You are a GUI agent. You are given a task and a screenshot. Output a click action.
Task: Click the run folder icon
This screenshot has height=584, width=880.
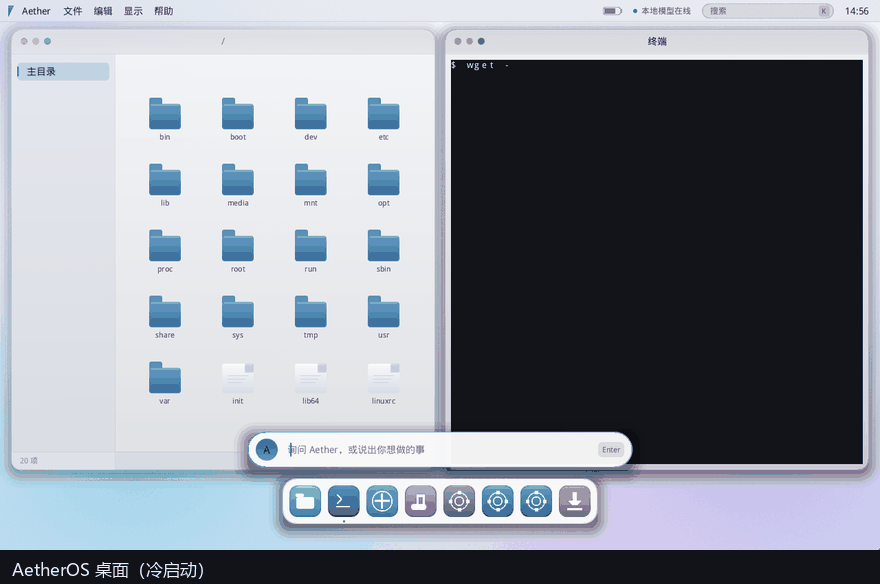(310, 246)
